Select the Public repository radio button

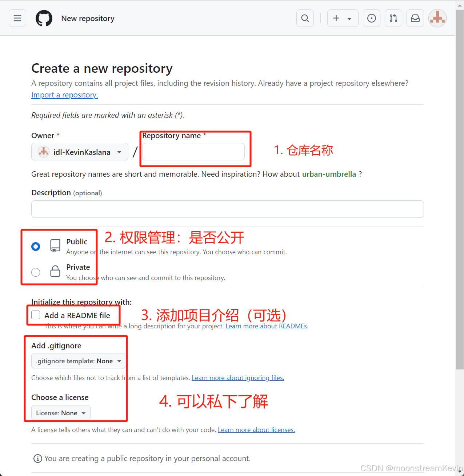click(35, 246)
